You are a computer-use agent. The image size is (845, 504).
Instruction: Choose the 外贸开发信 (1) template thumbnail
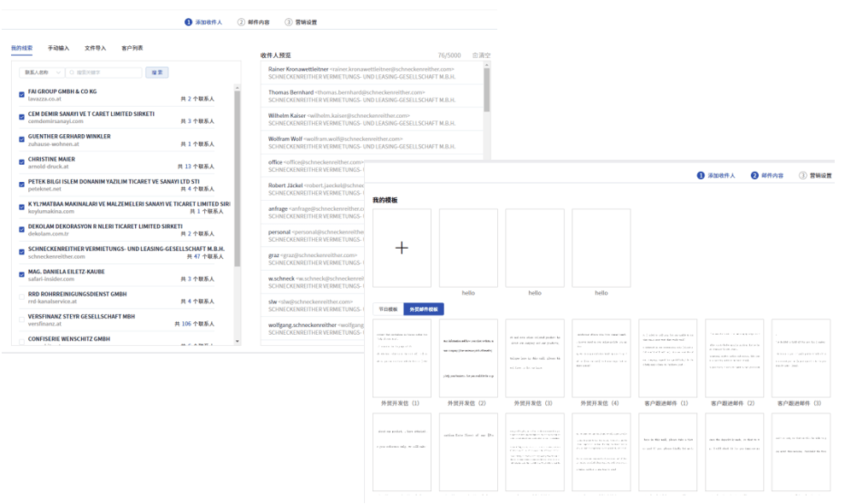pyautogui.click(x=402, y=357)
